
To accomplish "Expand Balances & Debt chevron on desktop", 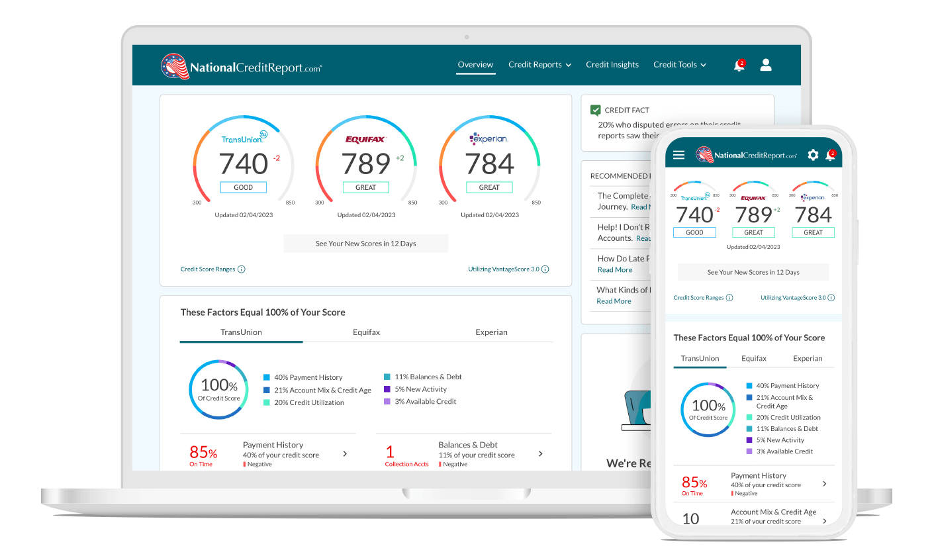I will [x=541, y=454].
